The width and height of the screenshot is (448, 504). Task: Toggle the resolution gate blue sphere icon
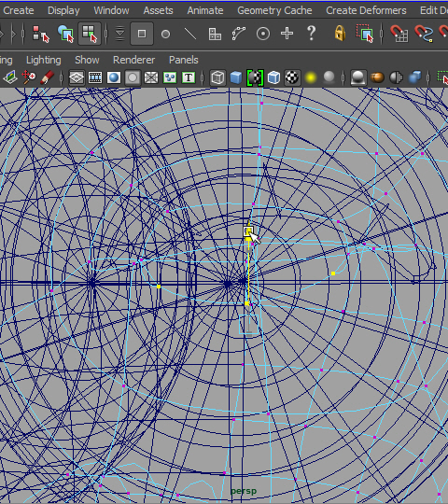(114, 77)
